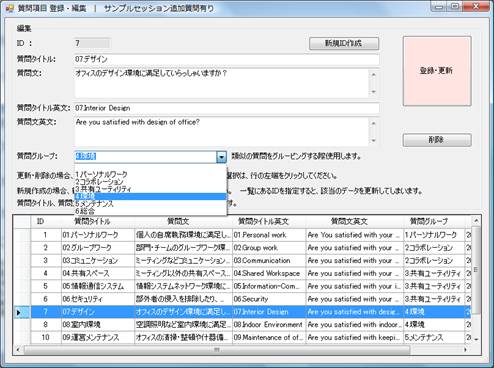The height and width of the screenshot is (368, 494).
Task: Click the 削除 button
Action: coord(437,140)
